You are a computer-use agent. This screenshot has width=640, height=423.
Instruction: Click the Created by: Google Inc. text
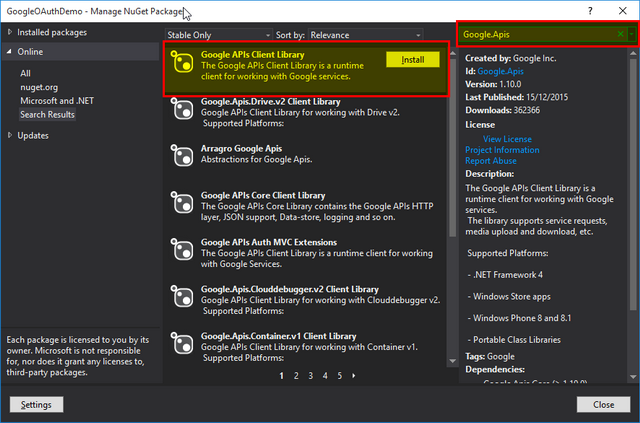pyautogui.click(x=511, y=58)
